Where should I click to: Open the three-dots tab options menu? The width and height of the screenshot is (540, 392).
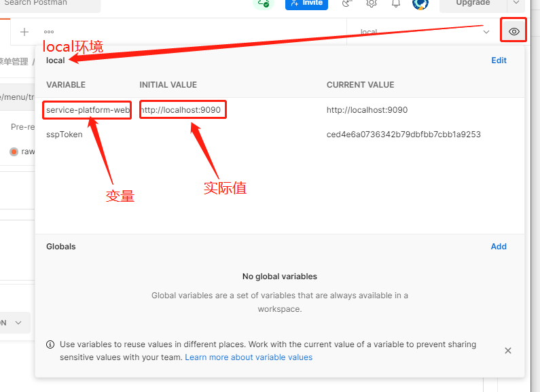(49, 32)
